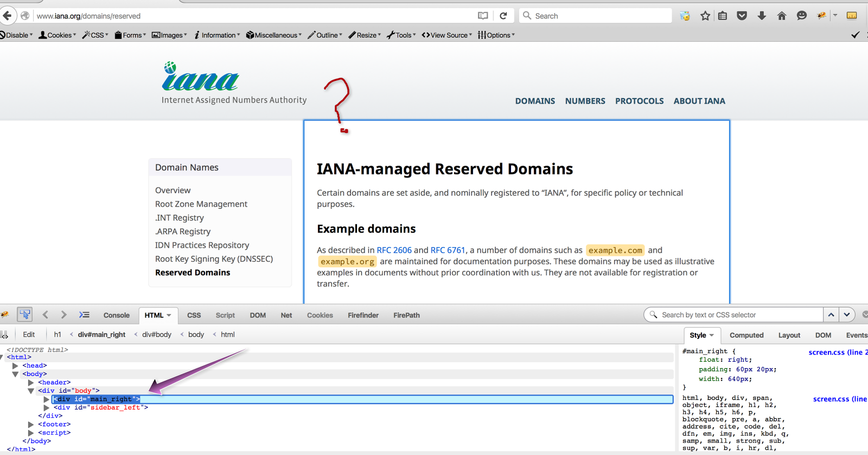Viewport: 868px width, 455px height.
Task: Open Root Zone Management sidebar link
Action: (201, 204)
